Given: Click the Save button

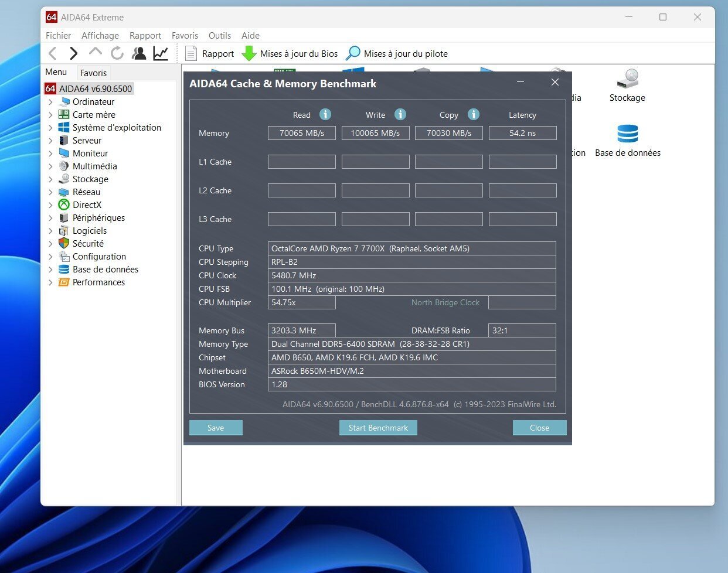Looking at the screenshot, I should [216, 428].
